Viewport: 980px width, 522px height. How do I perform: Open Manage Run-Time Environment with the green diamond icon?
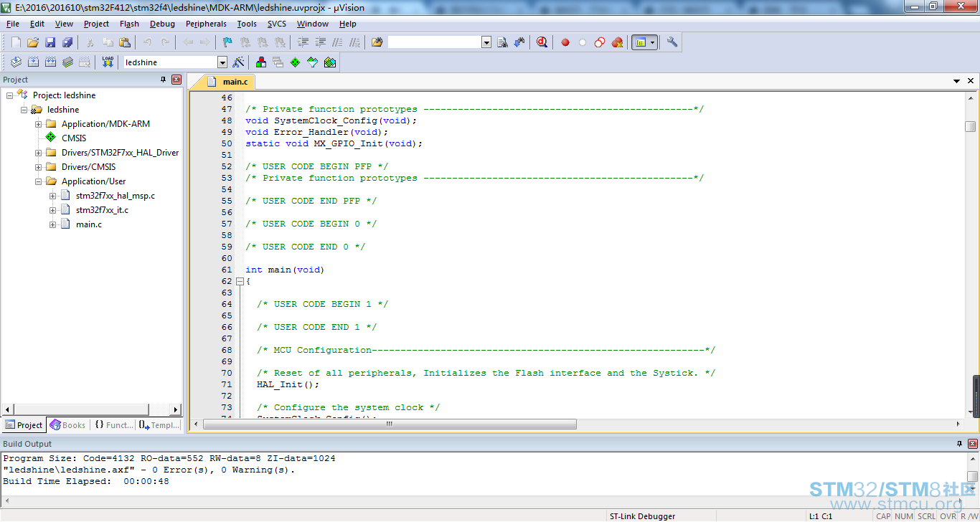296,62
